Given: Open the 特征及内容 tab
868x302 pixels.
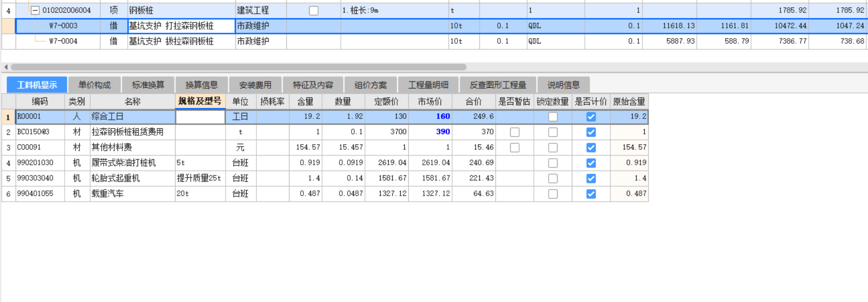Looking at the screenshot, I should pyautogui.click(x=313, y=85).
